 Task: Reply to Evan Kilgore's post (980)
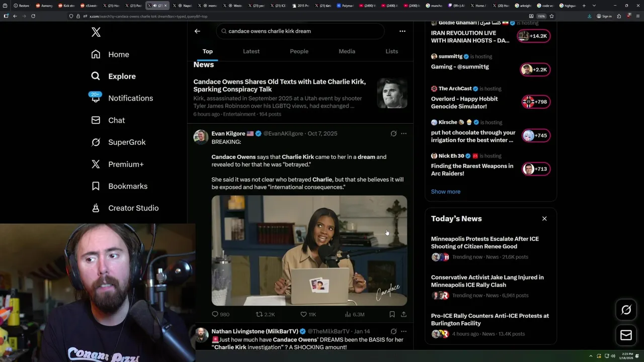220,314
